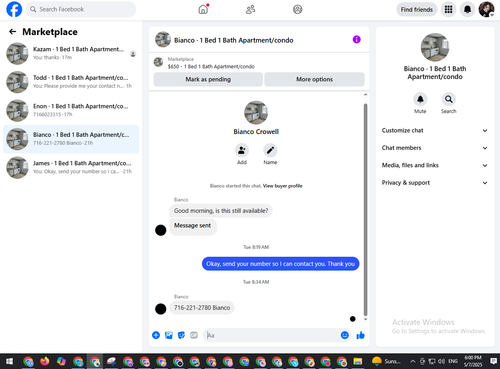The image size is (500, 369).
Task: Click the listing thumbnail in right panel
Action: (x=435, y=47)
